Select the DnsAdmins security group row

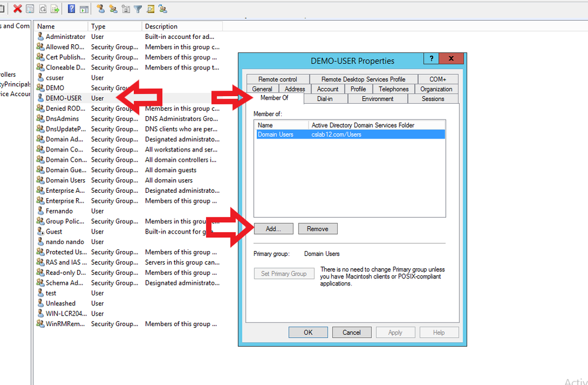click(62, 119)
